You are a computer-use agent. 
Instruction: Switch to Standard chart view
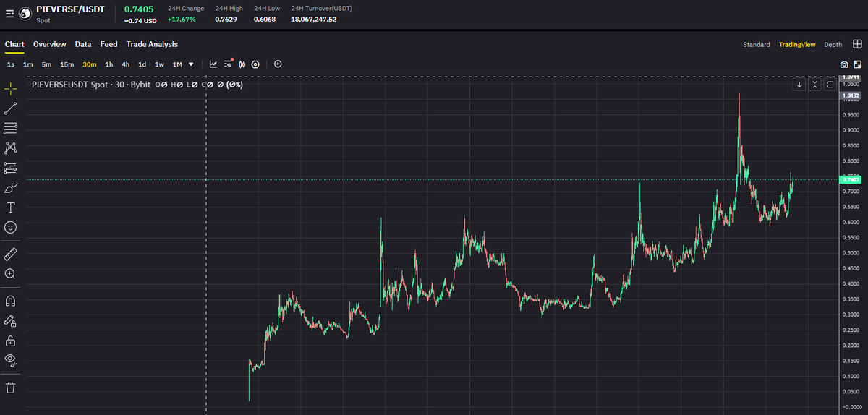tap(757, 45)
